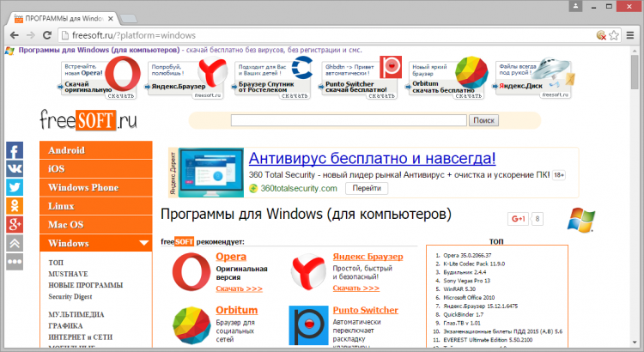The image size is (644, 352).
Task: Open 'K-Lite Codec Pack 11.9.0' in top list
Action: click(474, 264)
